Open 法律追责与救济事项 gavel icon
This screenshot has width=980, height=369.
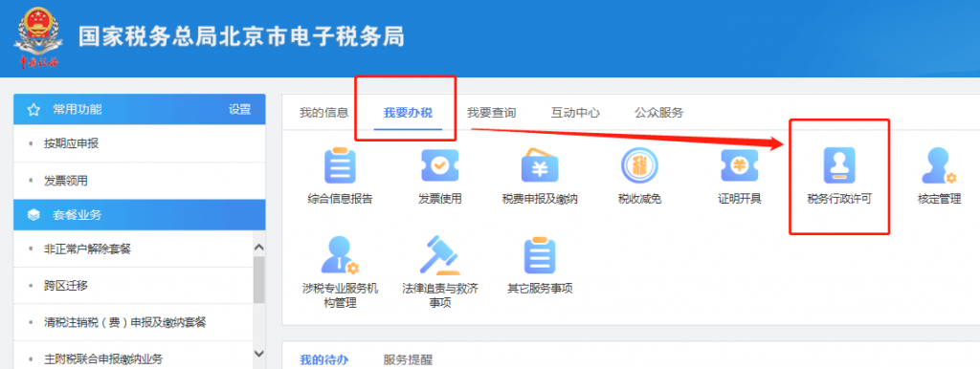(440, 254)
